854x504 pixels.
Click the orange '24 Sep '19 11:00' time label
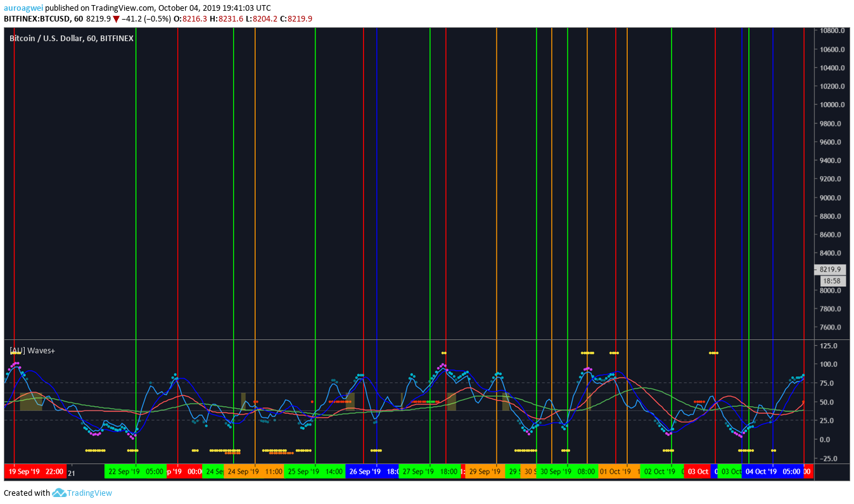click(x=255, y=472)
